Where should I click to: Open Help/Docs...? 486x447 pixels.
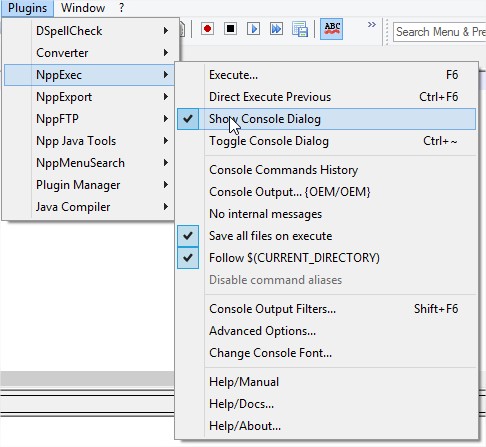click(x=327, y=404)
